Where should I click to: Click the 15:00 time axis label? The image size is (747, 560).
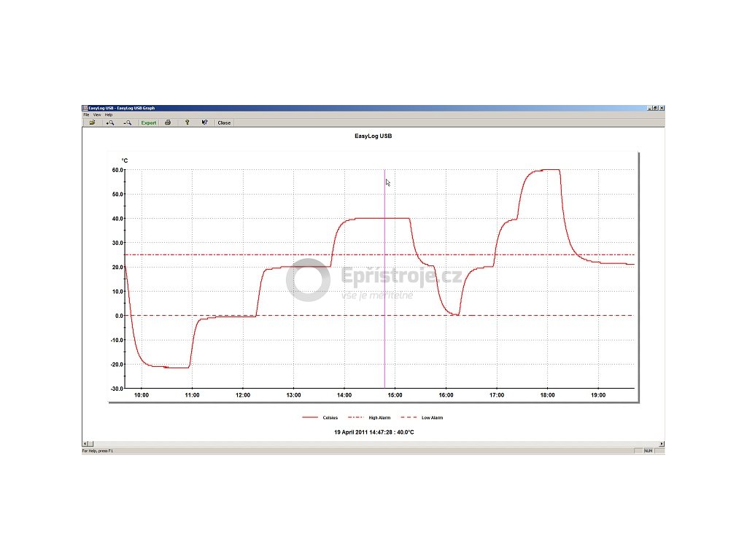coord(395,394)
